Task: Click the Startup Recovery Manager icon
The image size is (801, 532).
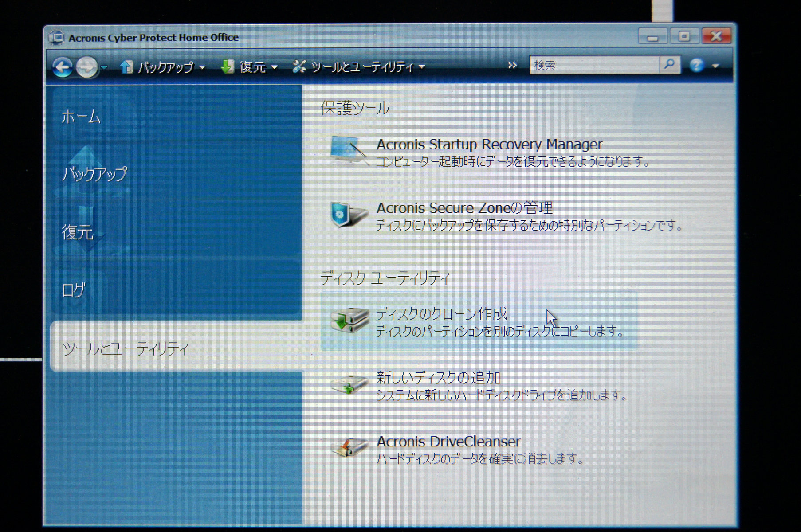Action: point(349,151)
